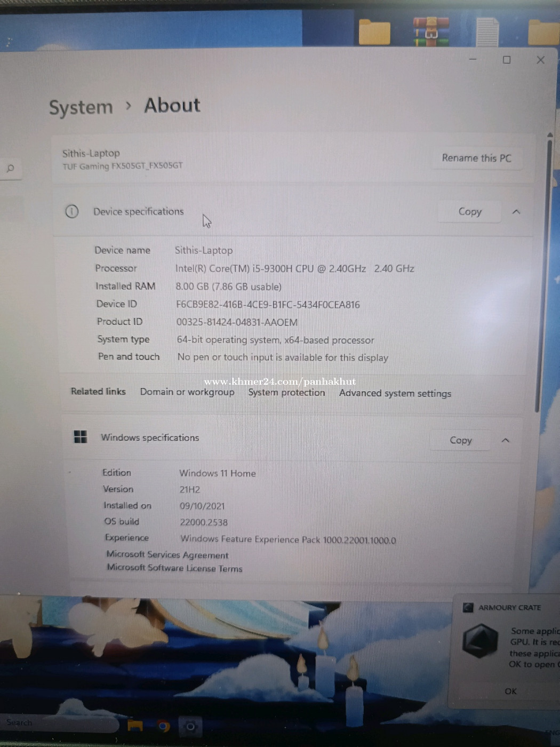The image size is (560, 747).
Task: Click the System type value text
Action: [x=275, y=340]
